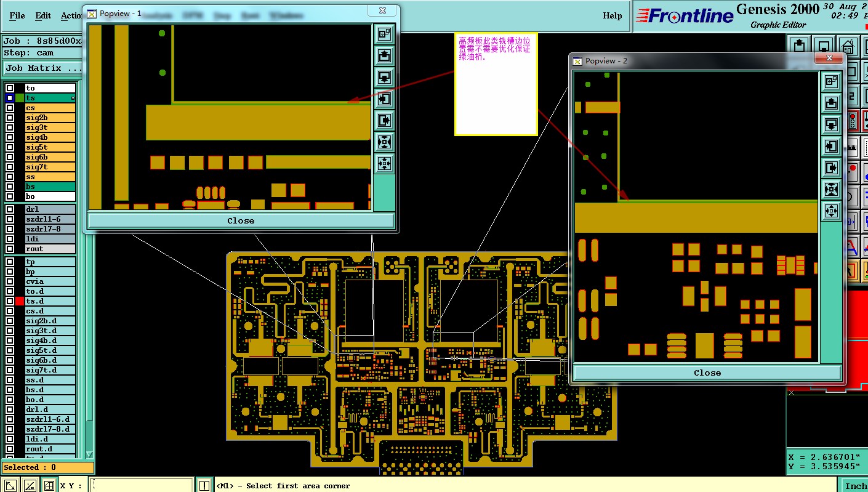The image size is (868, 492).
Task: Toggle the checkbox for layer rout
Action: (10, 249)
